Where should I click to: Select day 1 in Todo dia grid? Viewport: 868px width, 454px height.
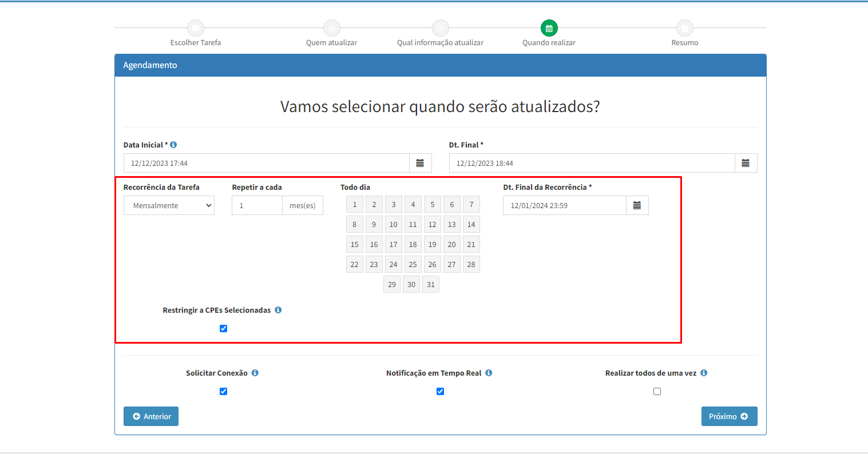tap(355, 204)
